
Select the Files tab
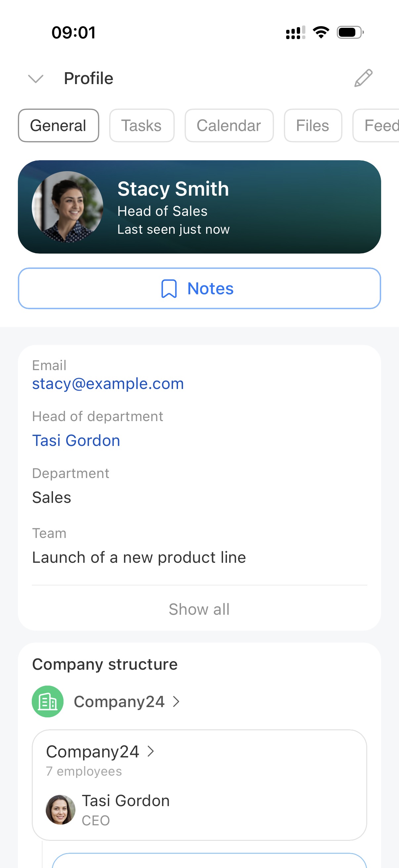point(312,126)
